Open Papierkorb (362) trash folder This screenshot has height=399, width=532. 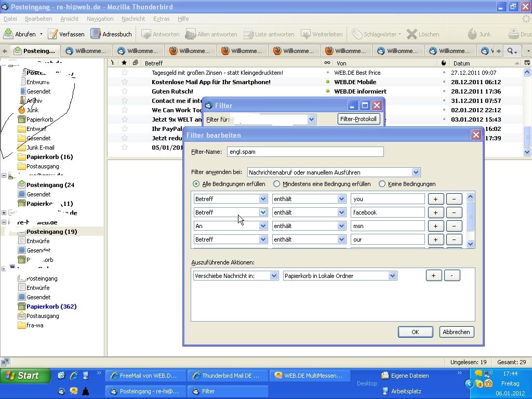point(51,307)
